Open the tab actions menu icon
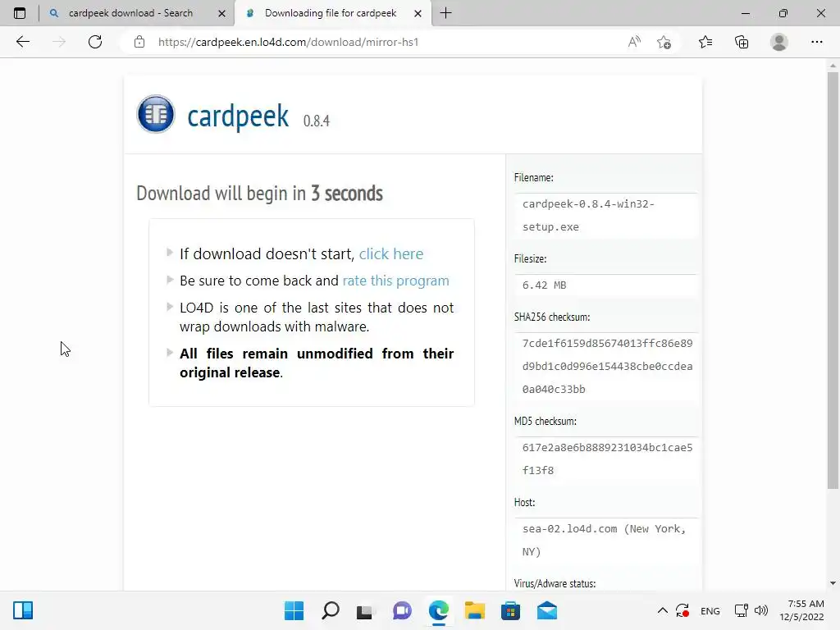The image size is (840, 630). (20, 13)
